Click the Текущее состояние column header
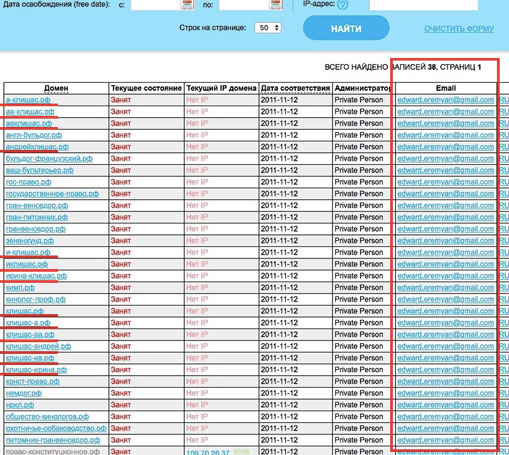 click(146, 88)
